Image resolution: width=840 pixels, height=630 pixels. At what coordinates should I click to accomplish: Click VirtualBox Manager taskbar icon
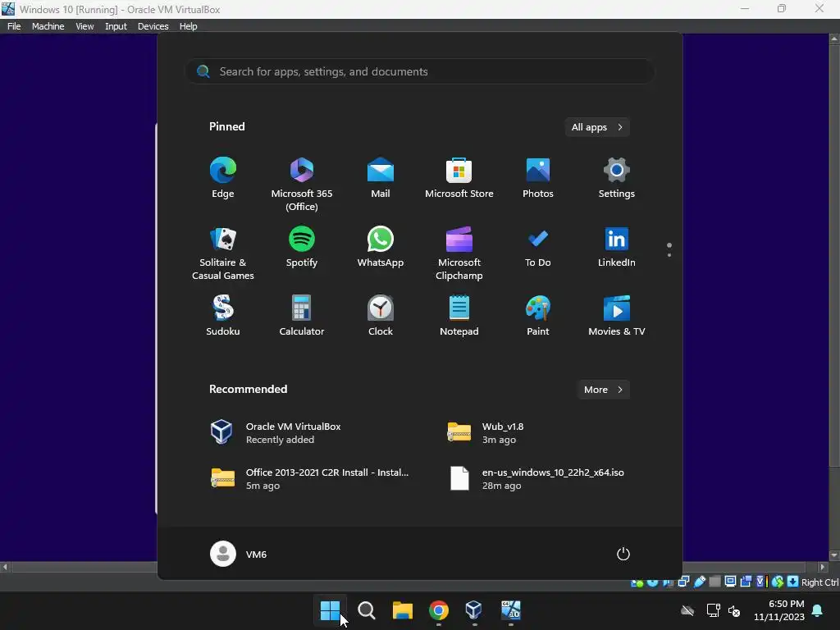pos(474,610)
